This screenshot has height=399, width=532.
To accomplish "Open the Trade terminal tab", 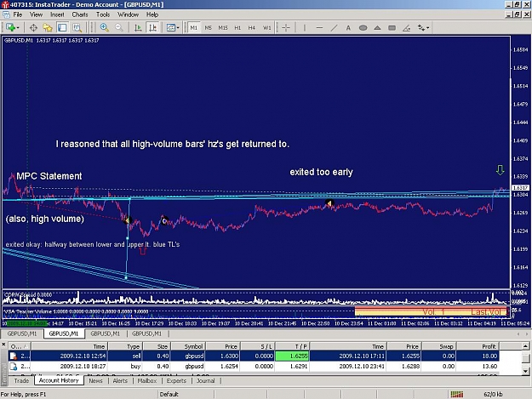I will [21, 380].
